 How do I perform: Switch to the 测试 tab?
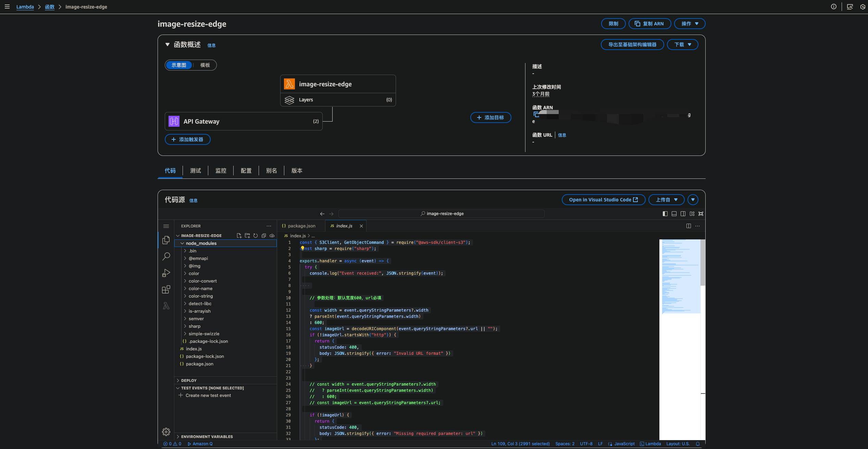(195, 171)
